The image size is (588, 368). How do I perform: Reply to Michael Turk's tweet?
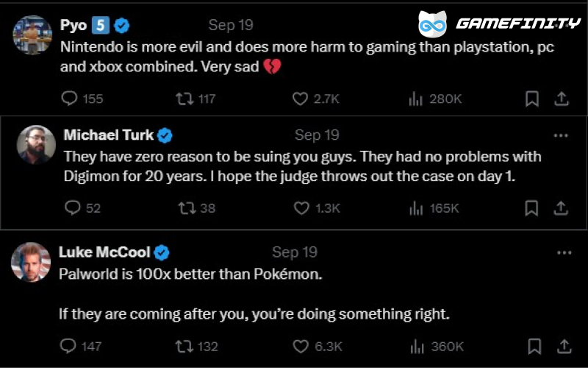pyautogui.click(x=72, y=208)
